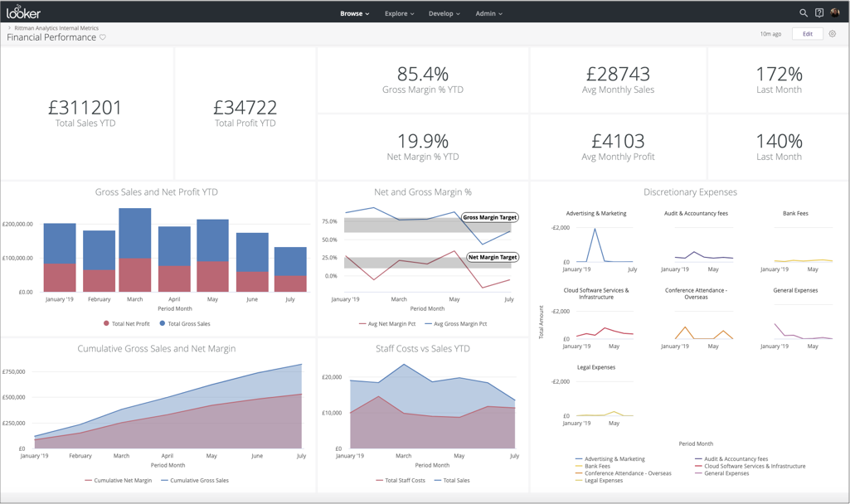Image resolution: width=850 pixels, height=504 pixels.
Task: Open the search magnifier icon
Action: tap(803, 13)
